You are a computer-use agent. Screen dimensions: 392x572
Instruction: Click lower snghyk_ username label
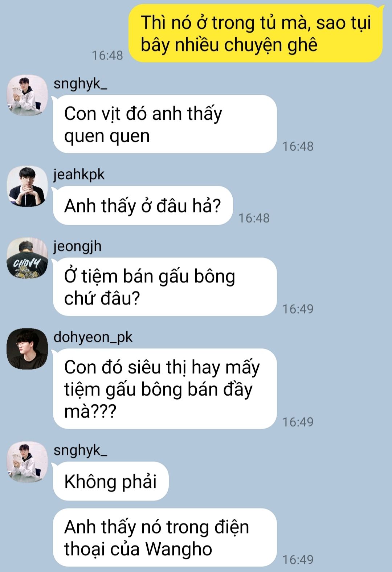click(80, 450)
